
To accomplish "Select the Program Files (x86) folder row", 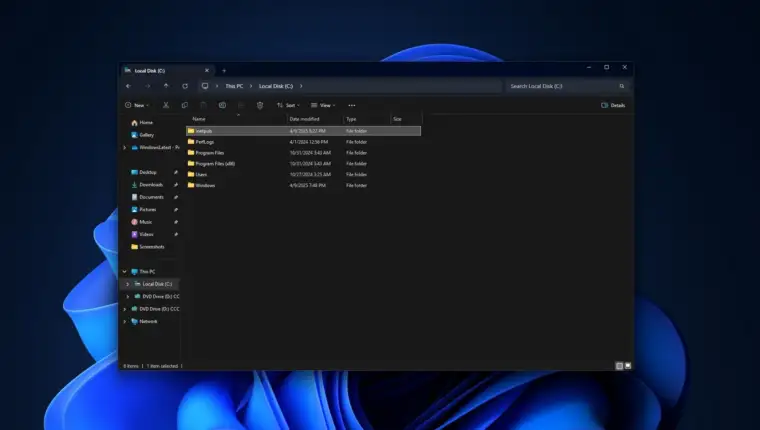I will point(303,163).
